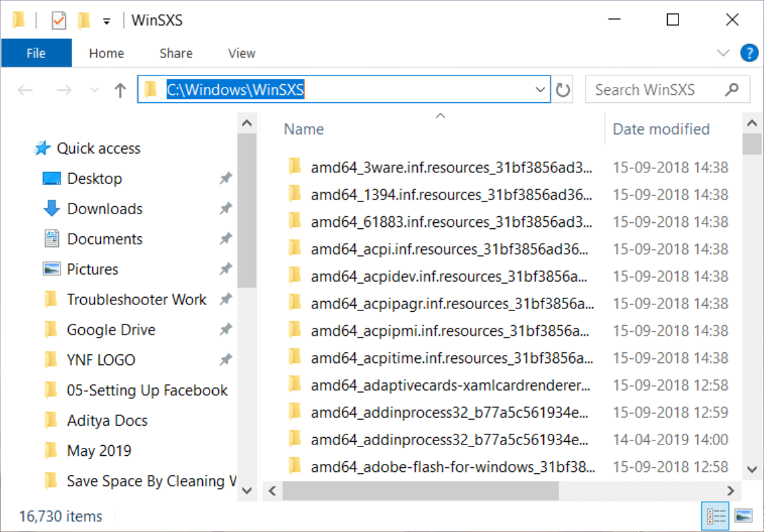Switch to large thumbnails view layout
The image size is (764, 532).
743,516
